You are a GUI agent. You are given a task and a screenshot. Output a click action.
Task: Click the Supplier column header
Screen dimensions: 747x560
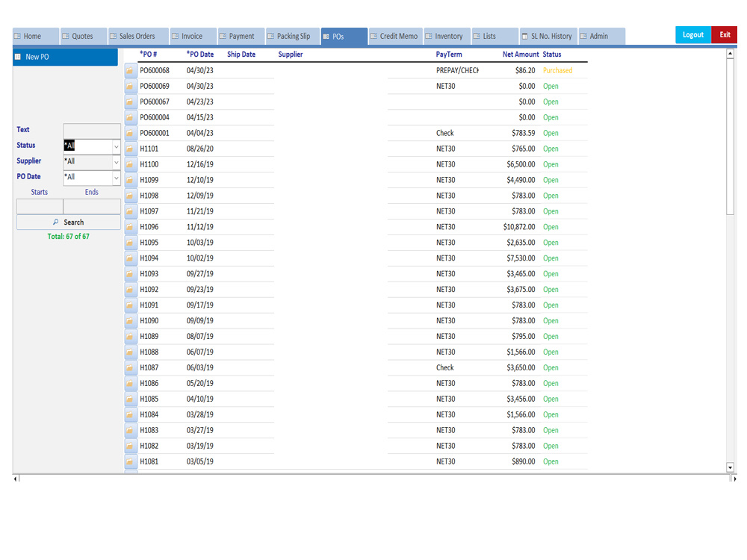291,55
